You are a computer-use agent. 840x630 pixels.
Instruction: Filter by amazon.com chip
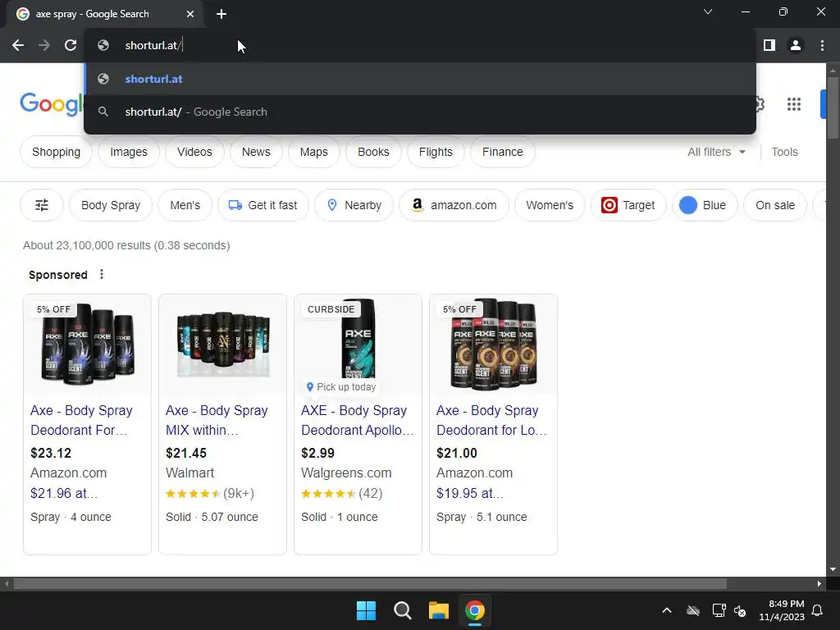pos(454,204)
